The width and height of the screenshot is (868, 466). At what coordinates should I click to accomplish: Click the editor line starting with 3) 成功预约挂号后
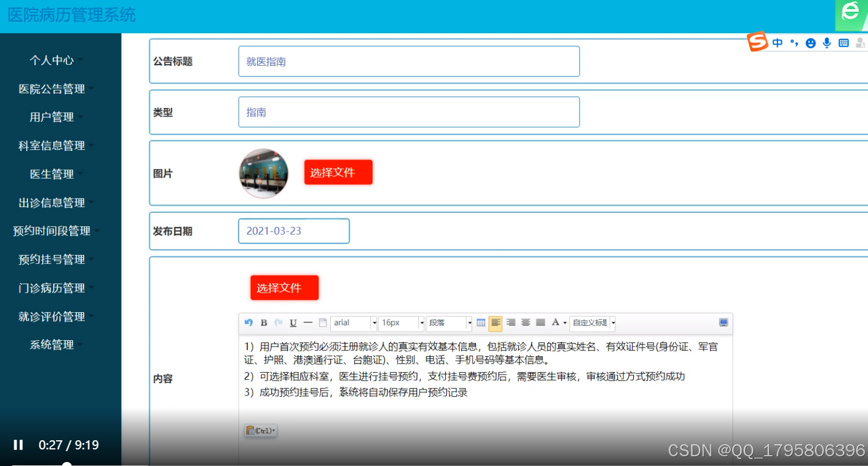355,392
